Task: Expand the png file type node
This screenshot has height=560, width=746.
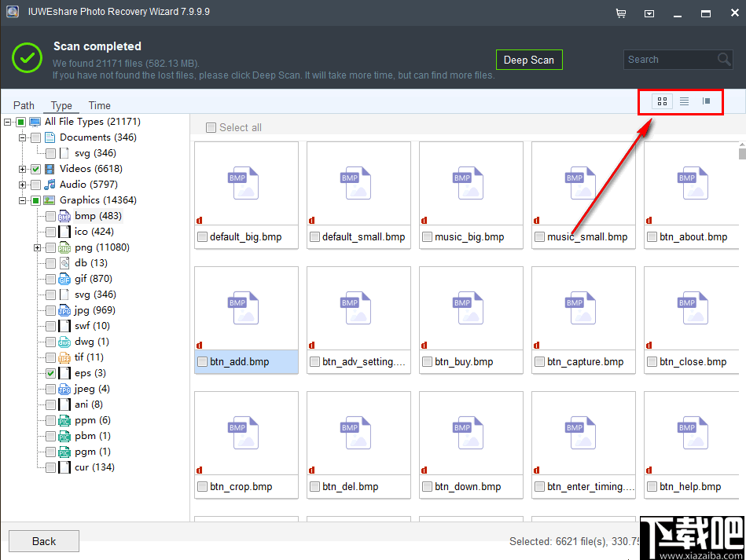Action: (36, 247)
